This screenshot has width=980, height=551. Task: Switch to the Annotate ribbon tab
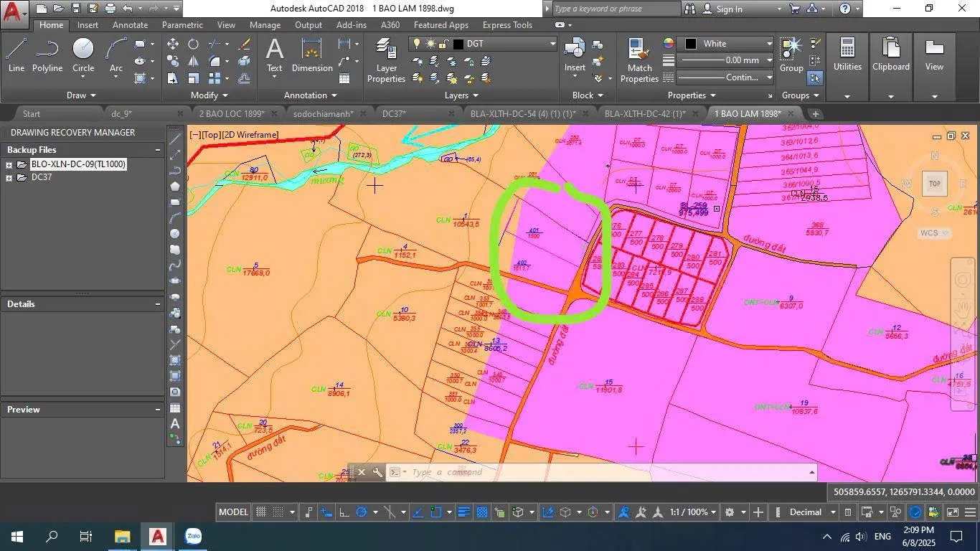(130, 25)
